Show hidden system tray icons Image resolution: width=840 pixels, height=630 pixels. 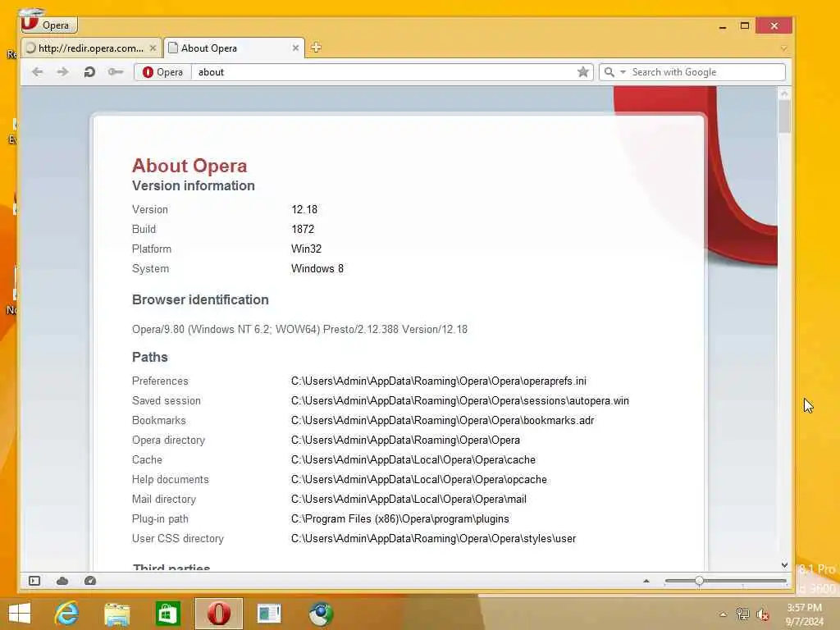point(723,614)
